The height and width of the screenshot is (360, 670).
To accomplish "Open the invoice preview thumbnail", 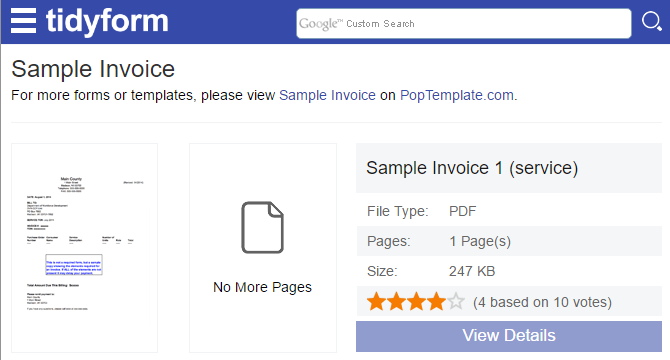I will [x=85, y=248].
